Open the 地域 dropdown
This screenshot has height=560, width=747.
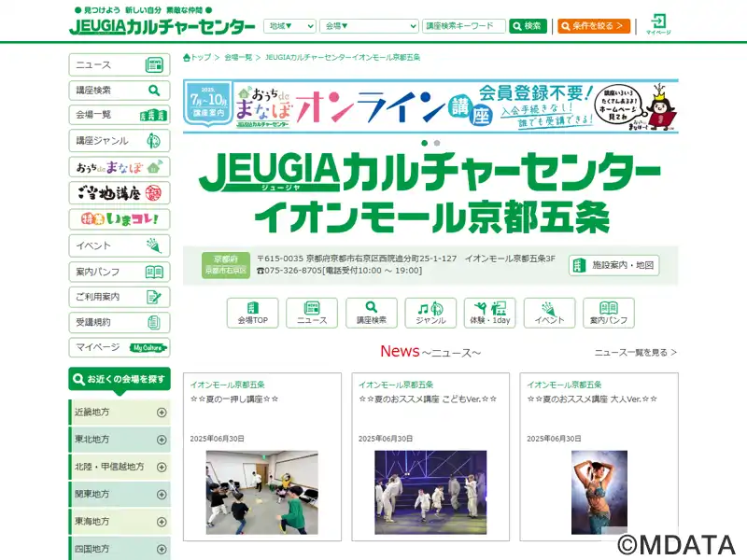point(289,26)
